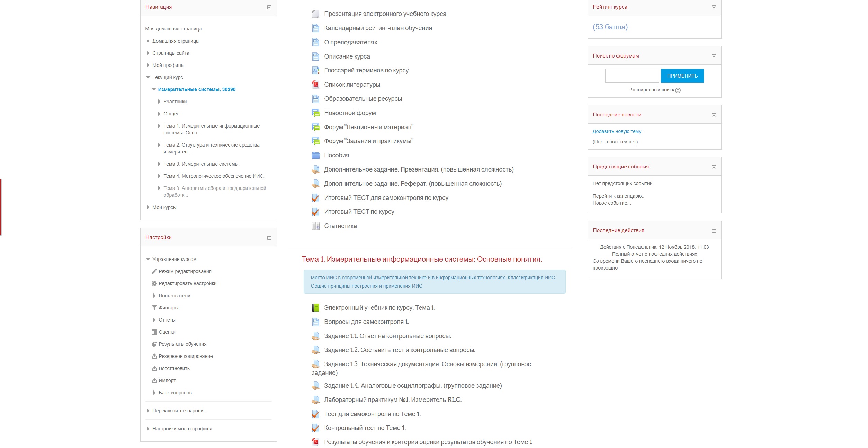Open the Пособия folder icon
This screenshot has height=448, width=868.
pos(315,155)
